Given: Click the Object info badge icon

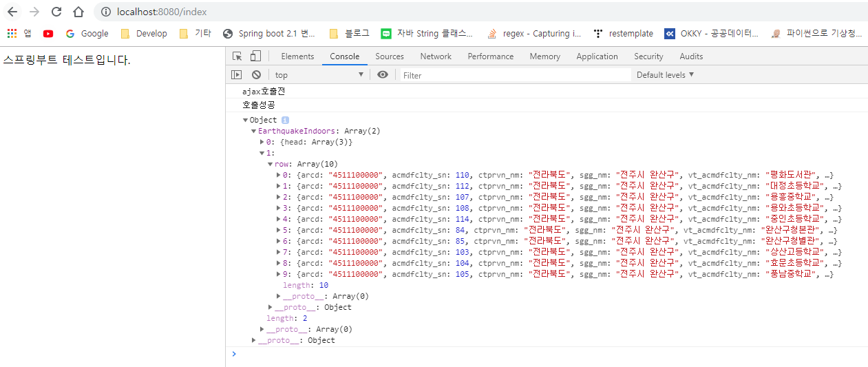Looking at the screenshot, I should [x=285, y=120].
